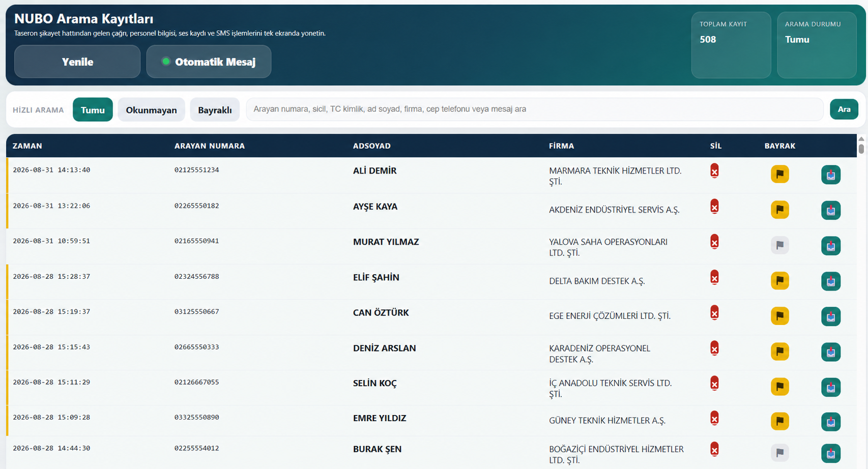The height and width of the screenshot is (469, 868).
Task: Select the Tumu quick filter
Action: point(93,110)
